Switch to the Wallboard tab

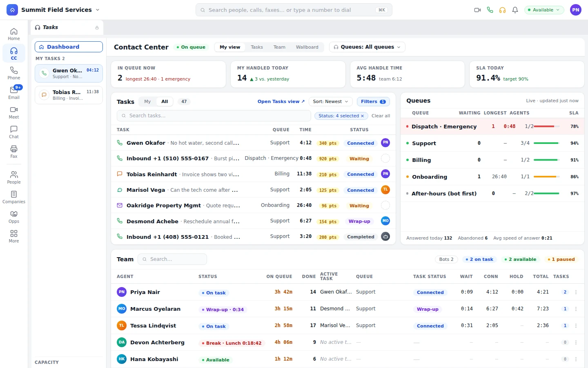pyautogui.click(x=307, y=47)
